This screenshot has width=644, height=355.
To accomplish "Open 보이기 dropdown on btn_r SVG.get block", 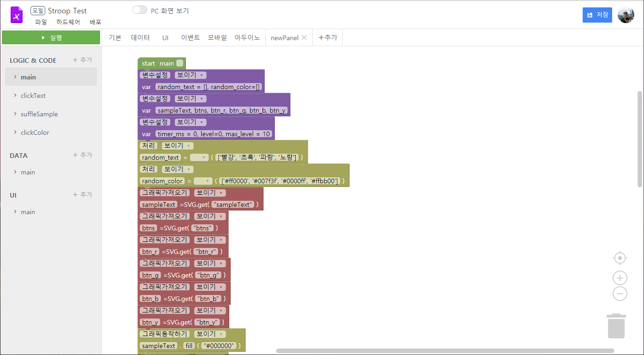I will click(x=209, y=240).
